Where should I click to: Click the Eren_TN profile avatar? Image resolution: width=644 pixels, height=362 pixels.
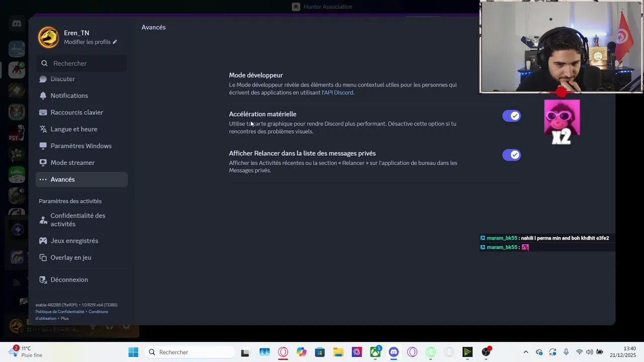pyautogui.click(x=49, y=37)
